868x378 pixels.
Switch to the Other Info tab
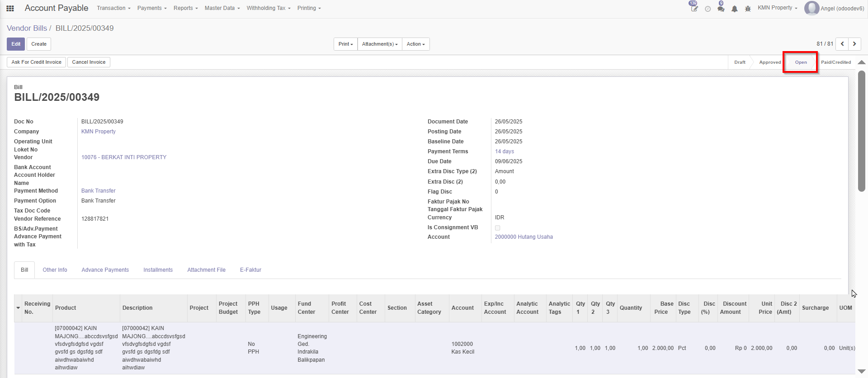click(x=55, y=270)
